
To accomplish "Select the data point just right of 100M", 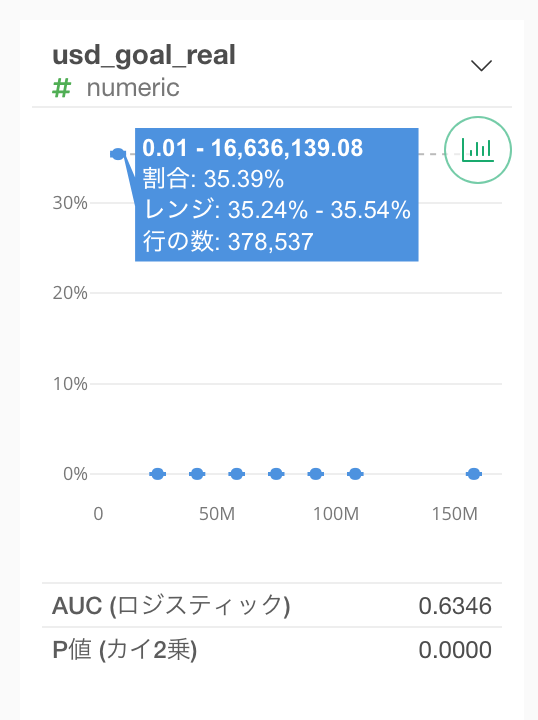I will tap(355, 473).
